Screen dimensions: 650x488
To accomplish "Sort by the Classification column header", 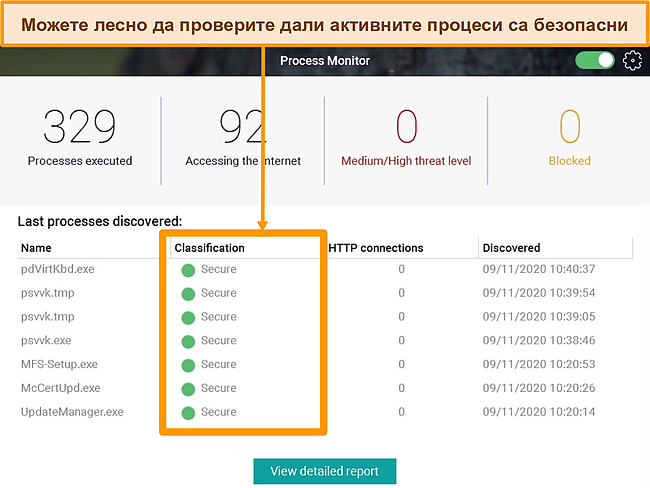I will [x=209, y=248].
